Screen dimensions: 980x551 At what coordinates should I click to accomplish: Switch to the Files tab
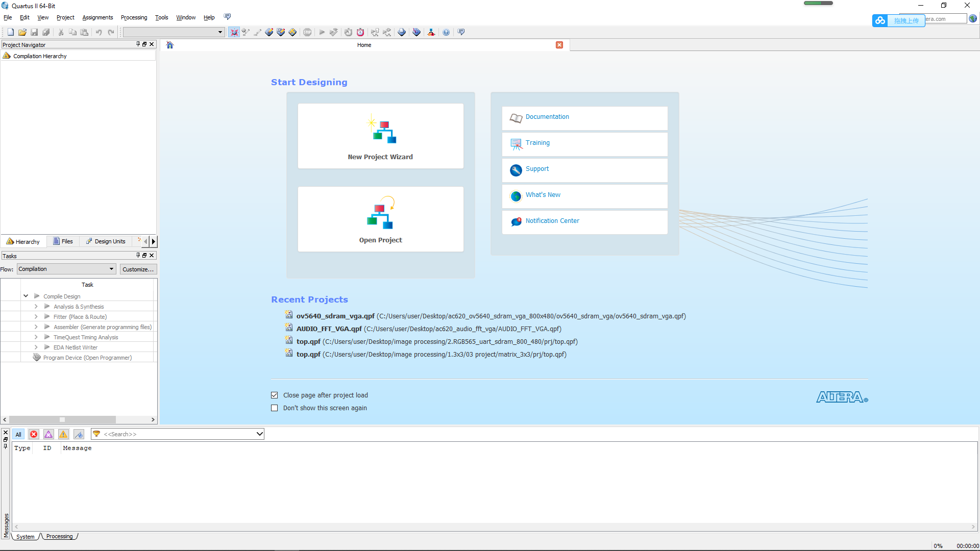[63, 241]
